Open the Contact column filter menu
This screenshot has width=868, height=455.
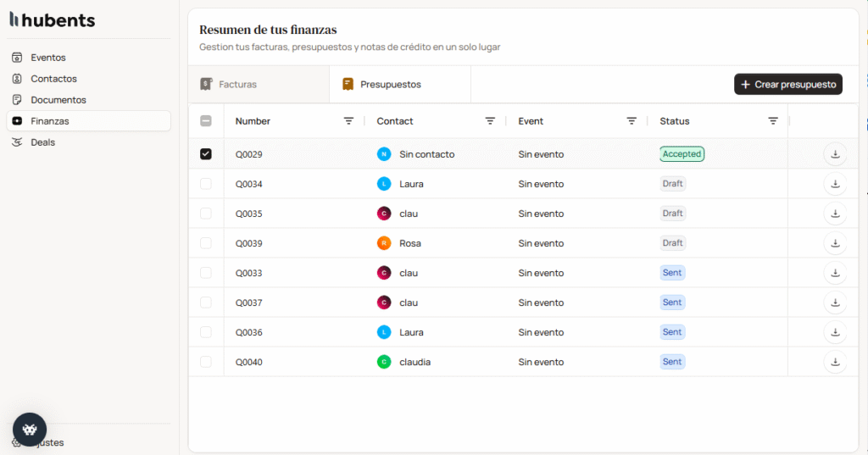(x=490, y=121)
